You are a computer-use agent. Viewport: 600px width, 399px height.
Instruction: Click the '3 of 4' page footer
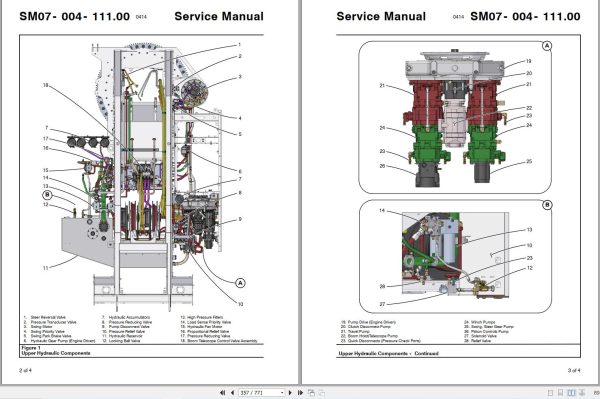(x=574, y=370)
